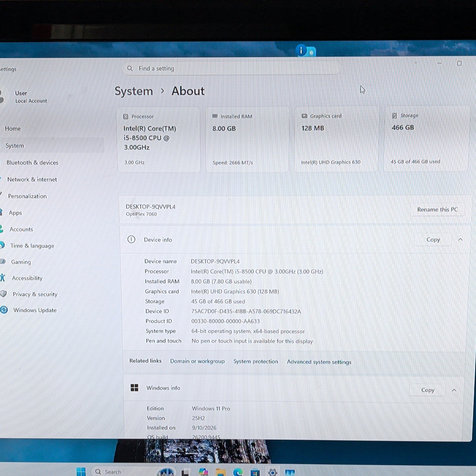
Task: Click the Speed: 2666 MT/s text
Action: [x=232, y=163]
